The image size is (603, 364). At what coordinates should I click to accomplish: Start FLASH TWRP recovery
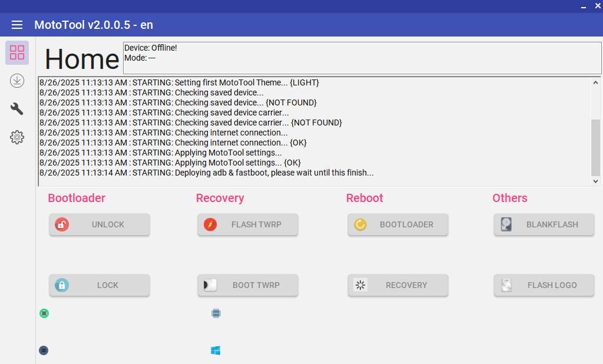click(x=248, y=224)
